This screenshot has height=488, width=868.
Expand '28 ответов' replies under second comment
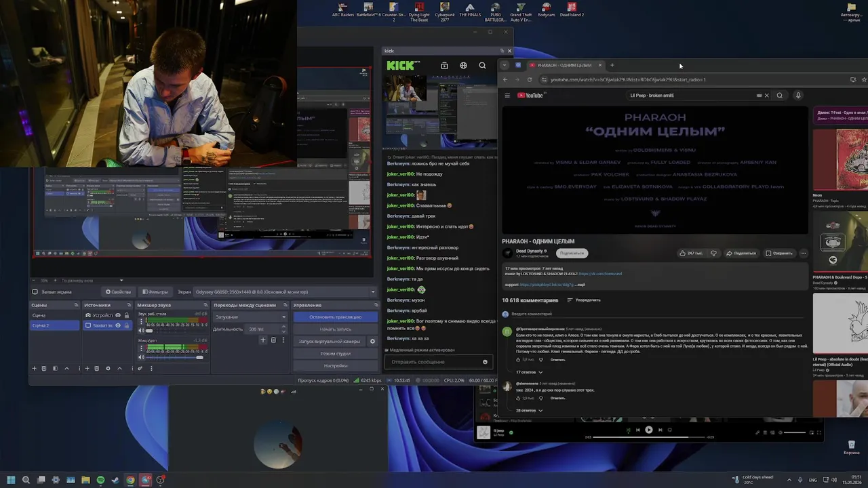530,410
